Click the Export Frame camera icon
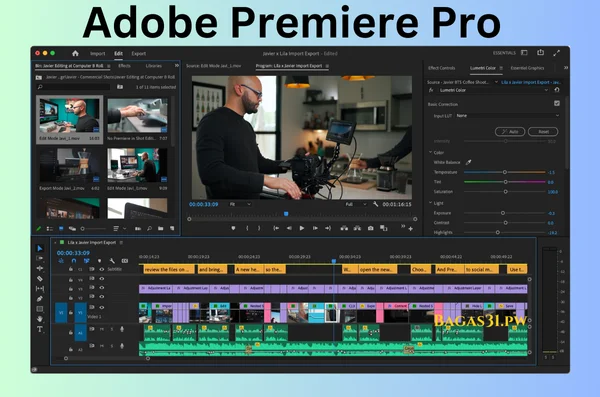The image size is (600, 397). coord(370,228)
